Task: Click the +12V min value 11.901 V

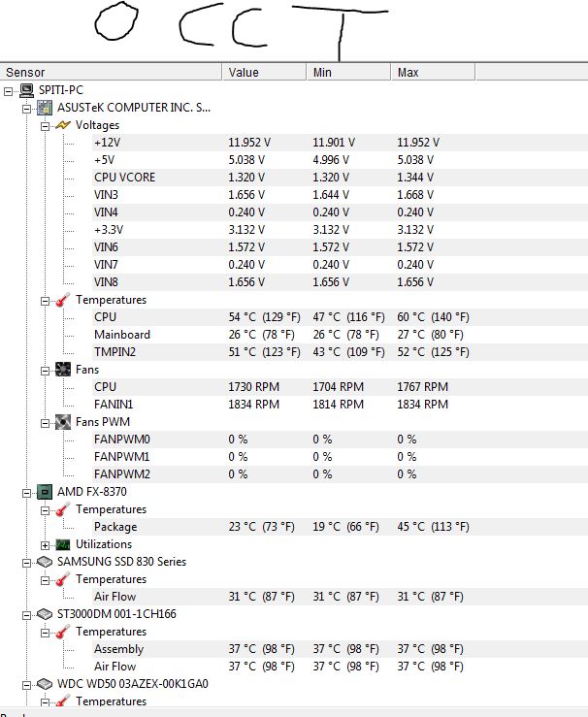Action: coord(334,143)
